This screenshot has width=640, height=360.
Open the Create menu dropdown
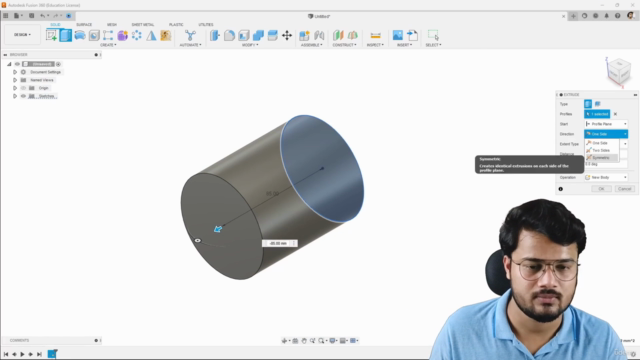(108, 45)
